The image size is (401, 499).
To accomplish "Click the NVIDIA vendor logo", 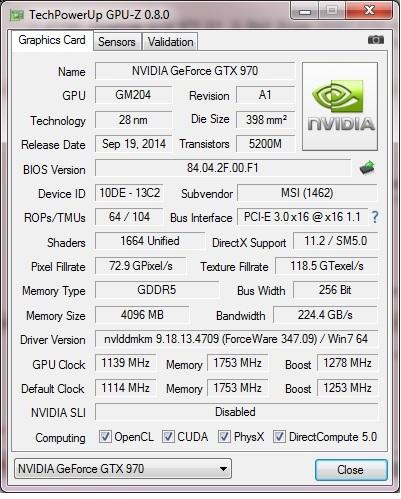I will [340, 106].
